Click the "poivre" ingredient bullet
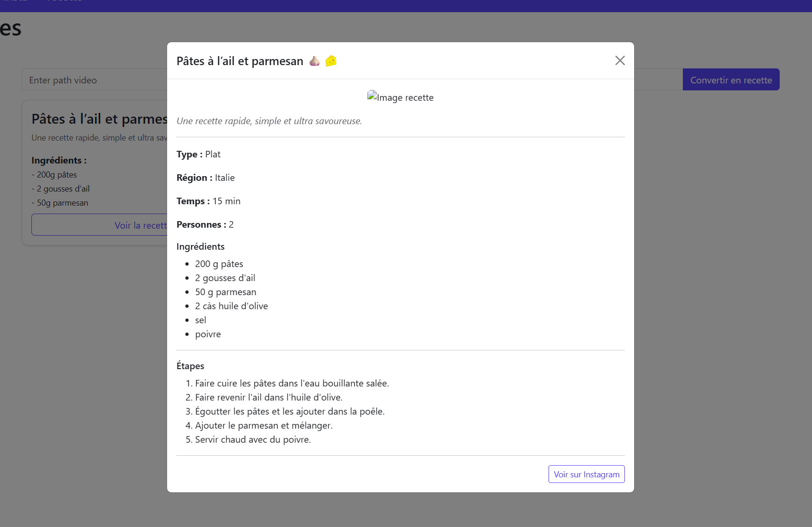812x527 pixels. pyautogui.click(x=208, y=334)
